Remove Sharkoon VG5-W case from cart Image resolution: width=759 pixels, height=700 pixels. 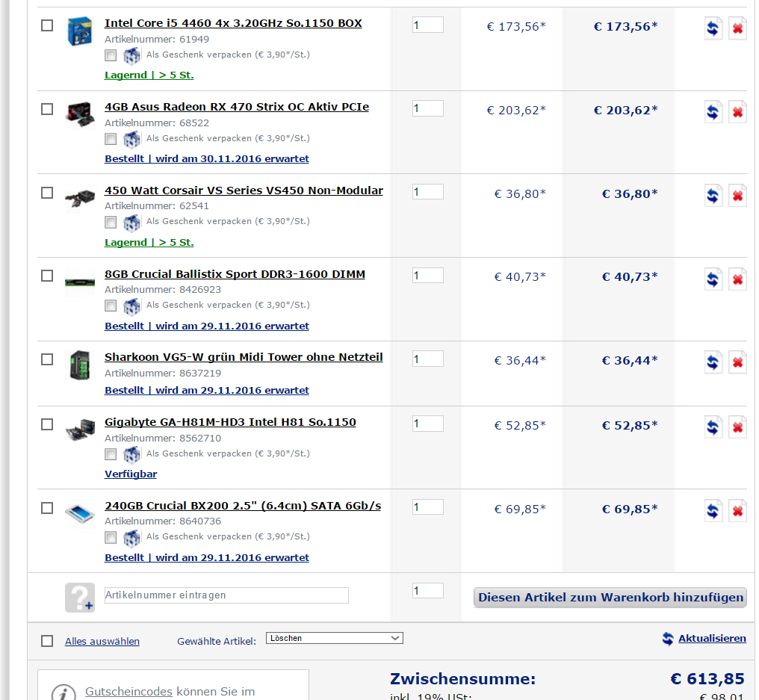(x=737, y=362)
